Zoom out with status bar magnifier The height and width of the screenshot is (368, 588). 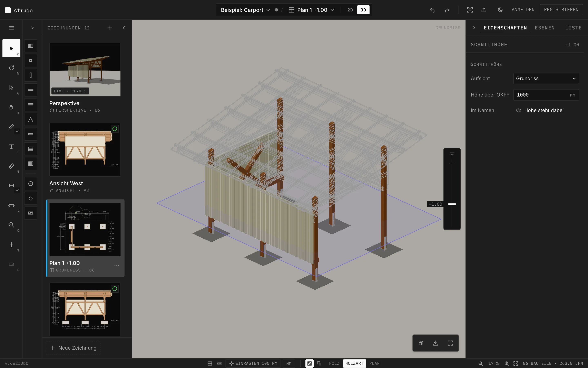[481, 363]
